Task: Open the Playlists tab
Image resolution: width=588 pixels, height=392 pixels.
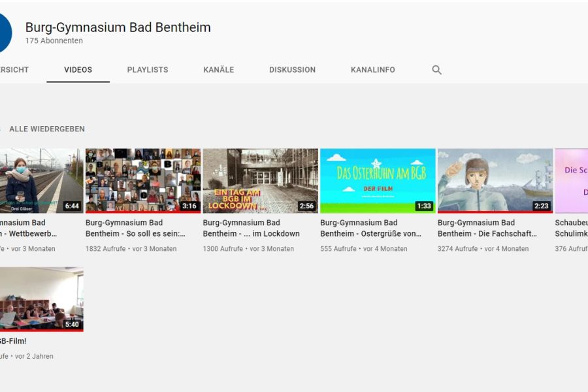Action: click(x=148, y=70)
